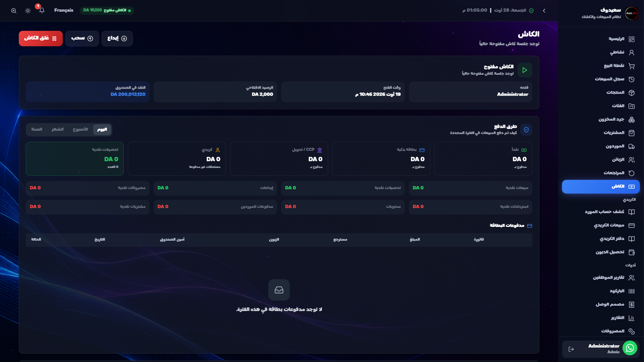The height and width of the screenshot is (362, 644).
Task: Click the WhatsApp chat icon
Action: click(x=630, y=348)
